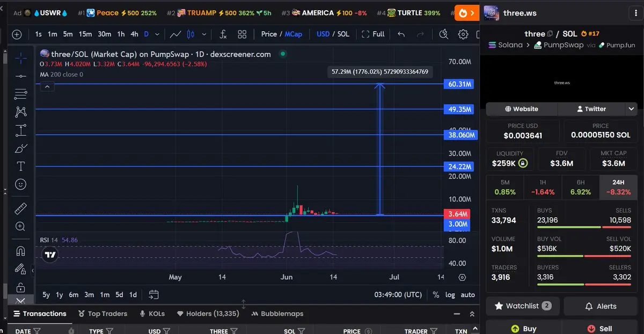Screen dimensions: 644x334
Task: Open the Fibonacci retracement tool
Action: coord(21,94)
